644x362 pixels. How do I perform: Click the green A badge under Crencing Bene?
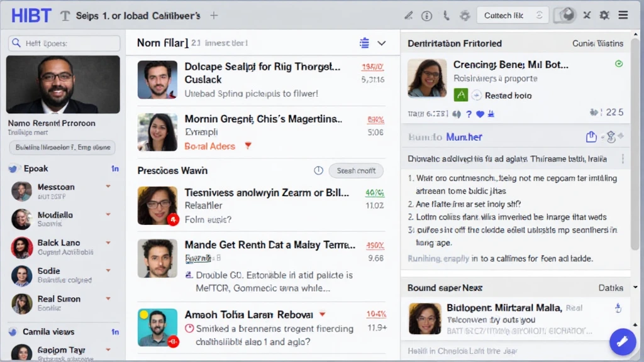(x=460, y=95)
